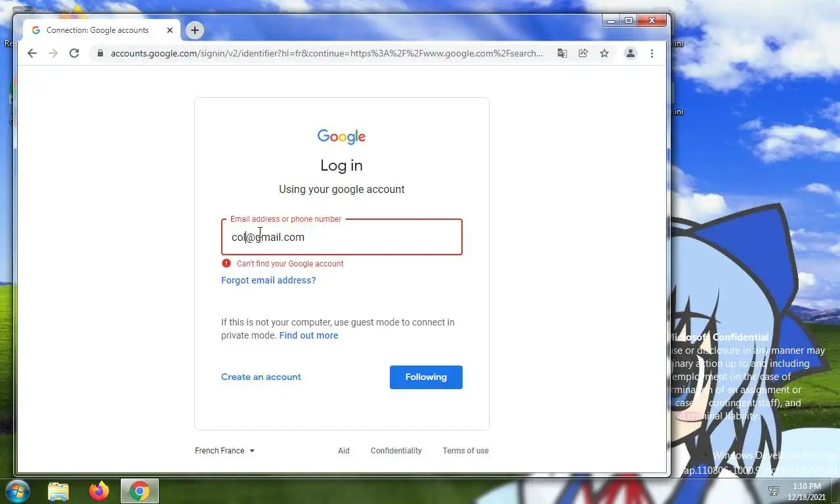The width and height of the screenshot is (840, 504).
Task: Open the Windows Start orb
Action: (x=17, y=491)
